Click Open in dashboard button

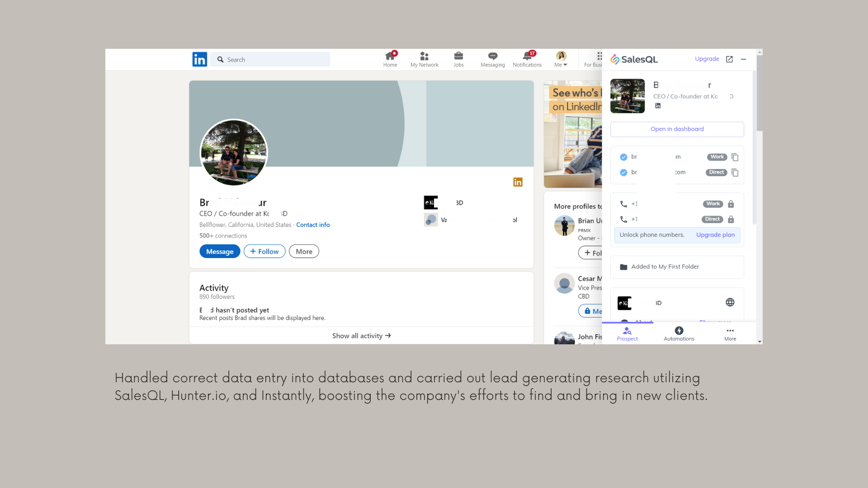pyautogui.click(x=677, y=129)
